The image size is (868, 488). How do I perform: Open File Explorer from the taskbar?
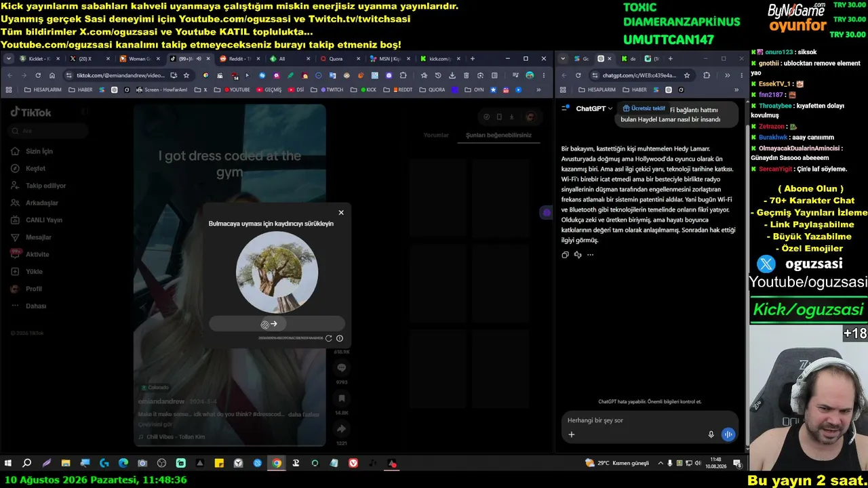coord(66,464)
